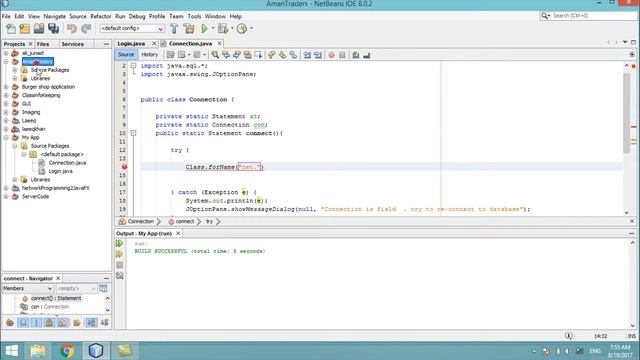Switch to the Login.java editor tab
This screenshot has width=640, height=360.
131,44
